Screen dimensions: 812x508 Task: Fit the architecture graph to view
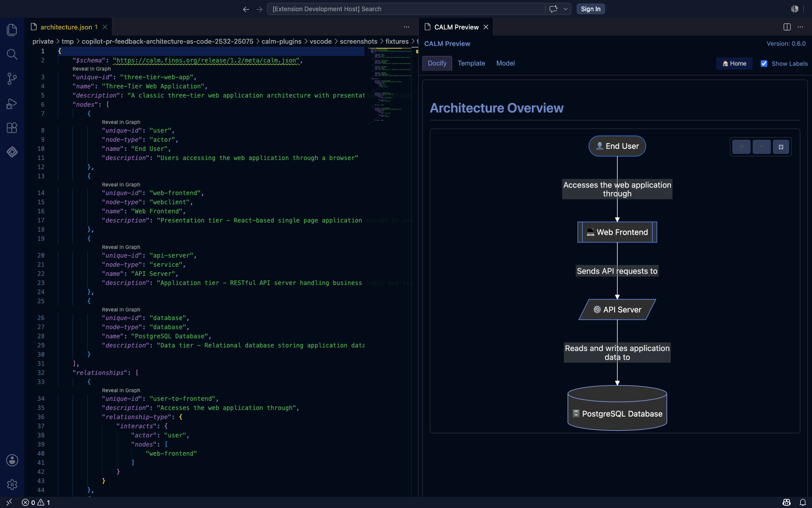pos(781,147)
